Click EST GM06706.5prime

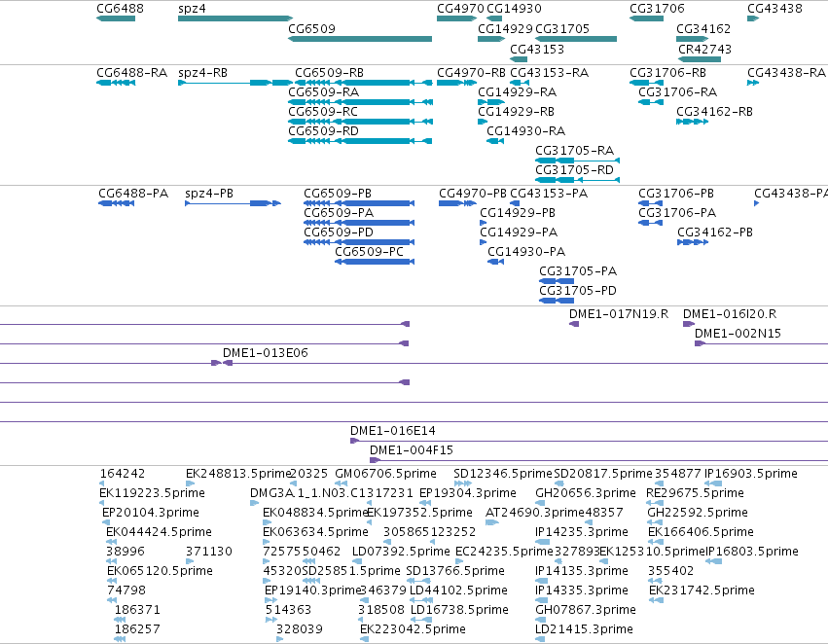tap(342, 483)
